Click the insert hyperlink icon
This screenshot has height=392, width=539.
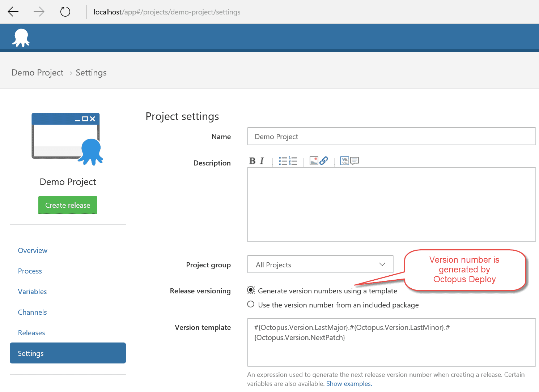click(324, 161)
